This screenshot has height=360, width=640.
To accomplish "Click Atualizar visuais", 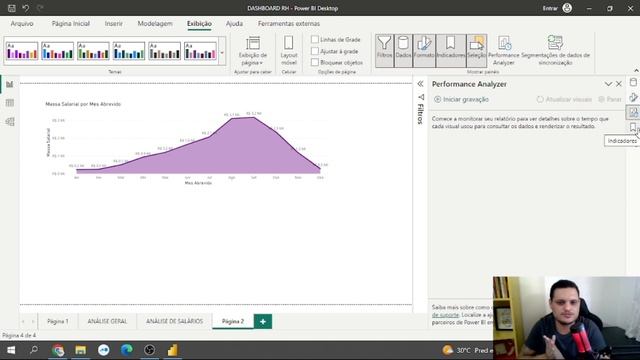I will click(564, 99).
